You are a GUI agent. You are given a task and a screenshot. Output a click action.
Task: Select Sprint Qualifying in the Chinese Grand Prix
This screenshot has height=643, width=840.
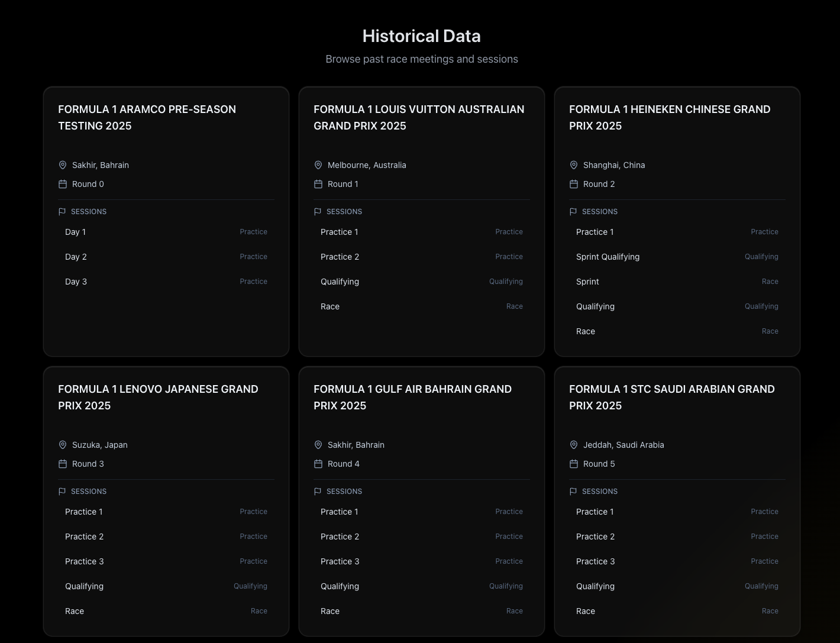tap(677, 257)
